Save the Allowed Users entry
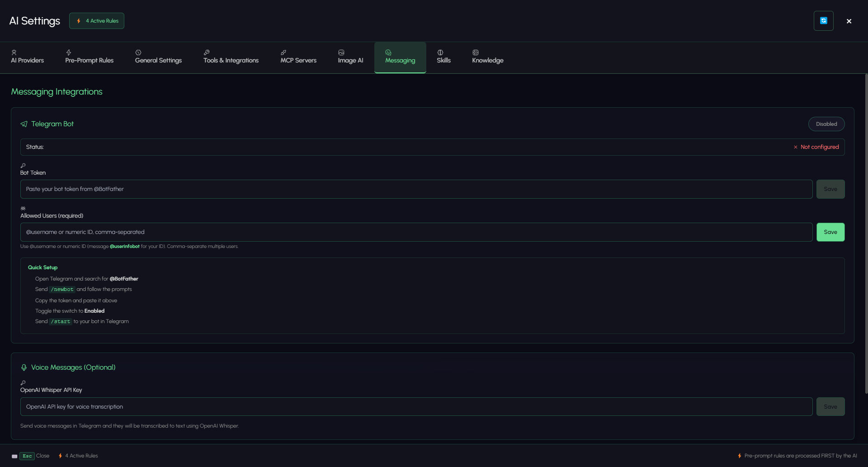 [x=830, y=232]
